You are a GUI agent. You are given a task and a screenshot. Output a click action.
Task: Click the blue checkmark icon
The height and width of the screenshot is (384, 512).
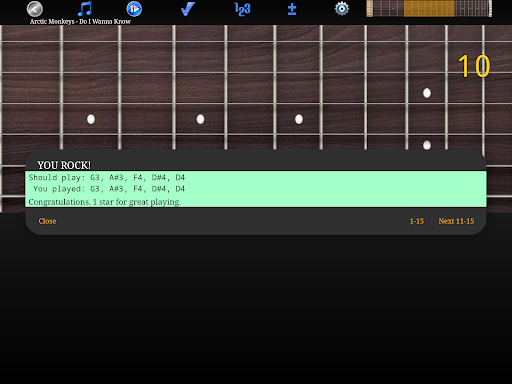click(x=188, y=9)
